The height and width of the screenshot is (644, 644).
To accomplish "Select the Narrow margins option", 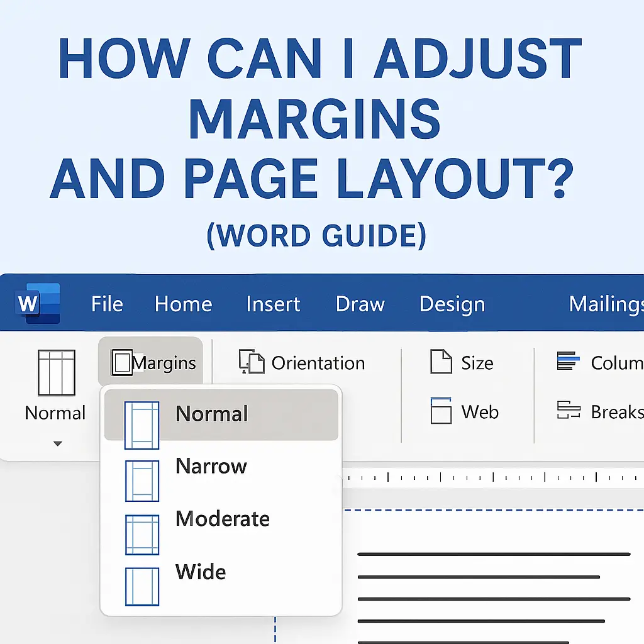I will coord(211,466).
